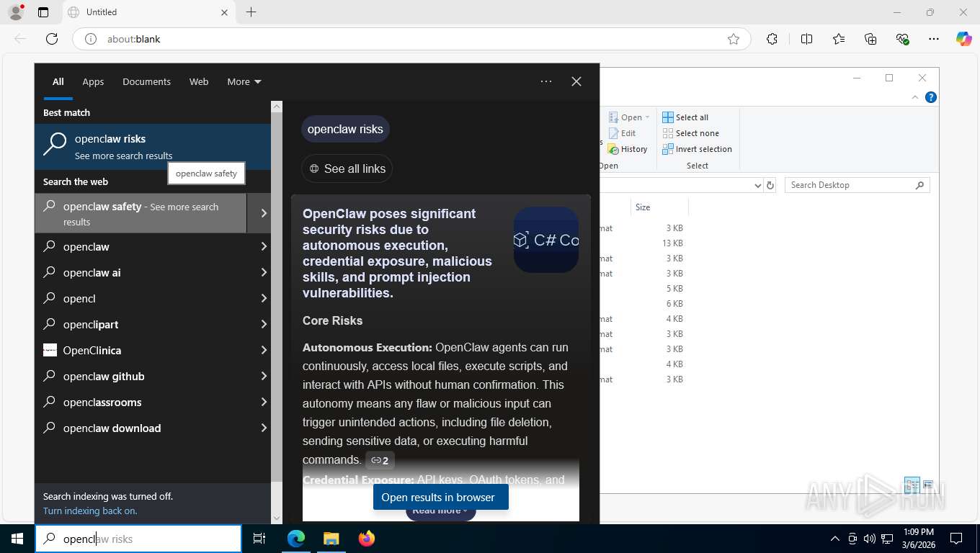Expand Explorer address bar history dropdown
This screenshot has height=553, width=980.
pyautogui.click(x=757, y=185)
